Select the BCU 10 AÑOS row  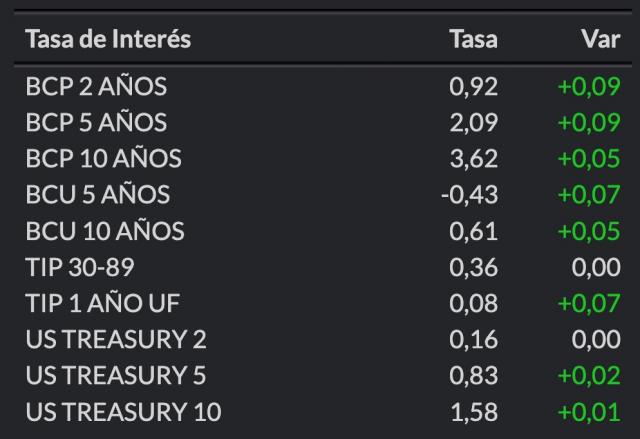[323, 231]
